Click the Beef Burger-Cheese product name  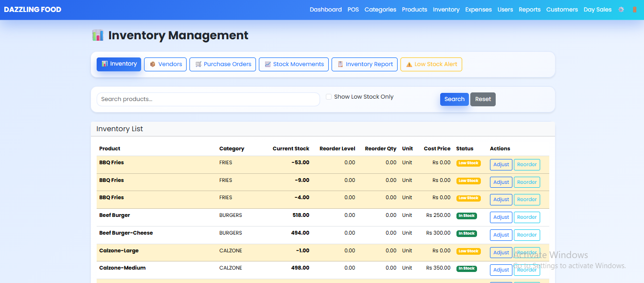126,233
